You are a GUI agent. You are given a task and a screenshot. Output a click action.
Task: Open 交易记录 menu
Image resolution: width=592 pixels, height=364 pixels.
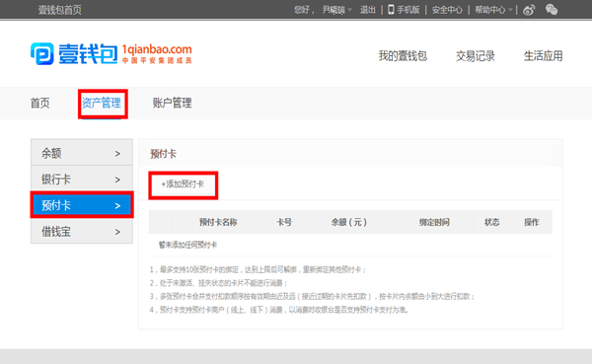pos(476,56)
